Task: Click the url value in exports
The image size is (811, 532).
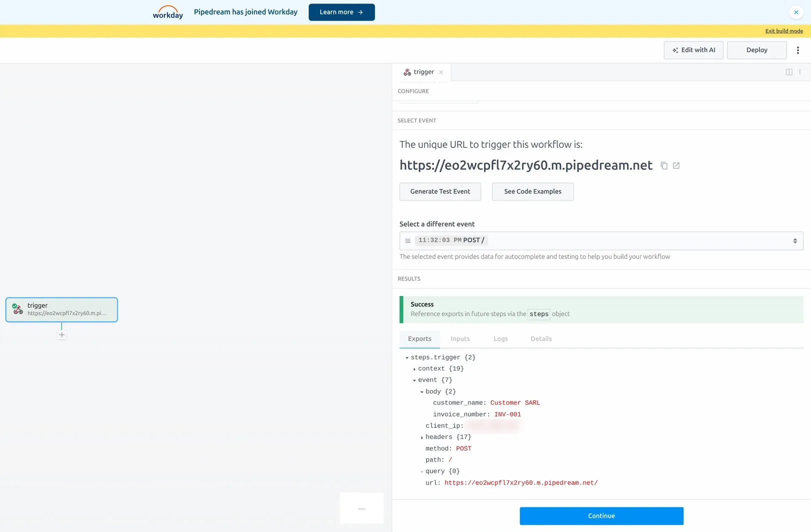Action: tap(521, 483)
